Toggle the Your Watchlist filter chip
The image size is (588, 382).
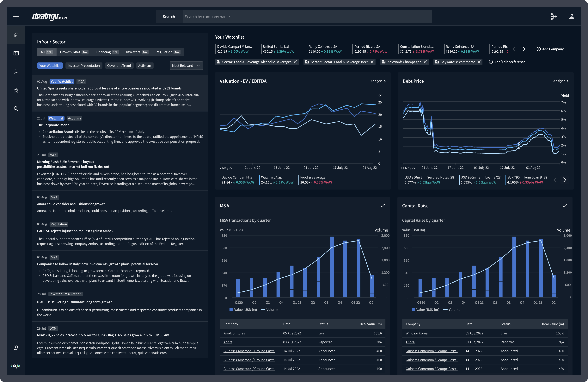tap(50, 66)
